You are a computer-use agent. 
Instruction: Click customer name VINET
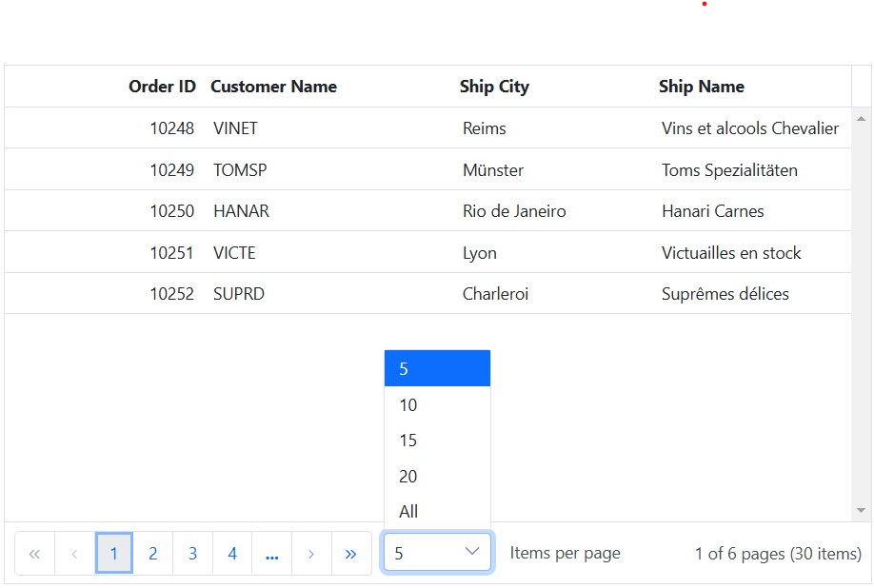pyautogui.click(x=235, y=128)
